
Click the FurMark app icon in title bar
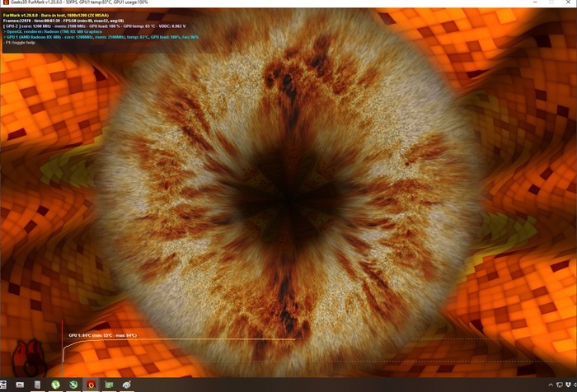[6, 2]
